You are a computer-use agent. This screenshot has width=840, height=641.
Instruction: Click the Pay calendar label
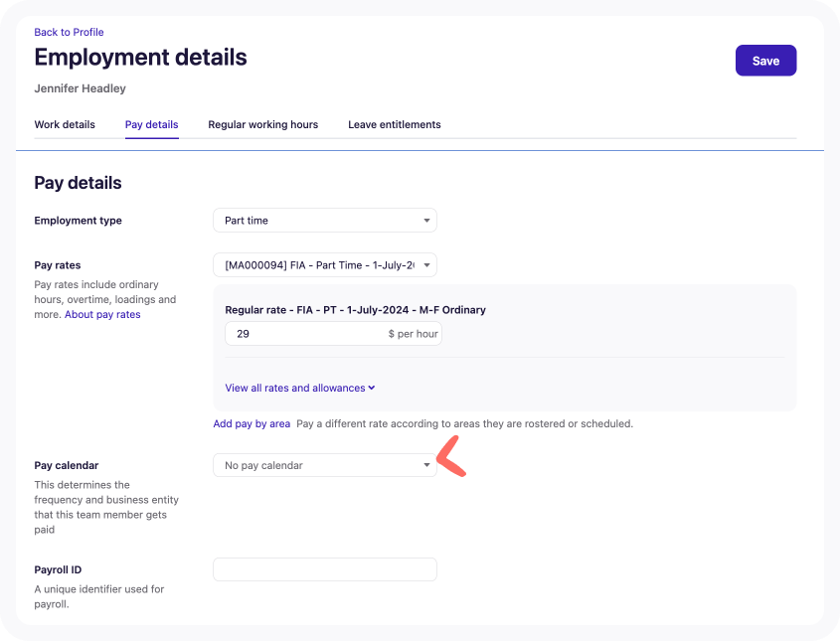pos(67,465)
